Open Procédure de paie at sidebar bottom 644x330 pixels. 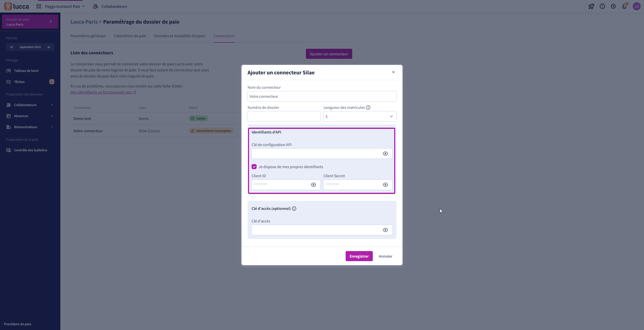(x=18, y=324)
